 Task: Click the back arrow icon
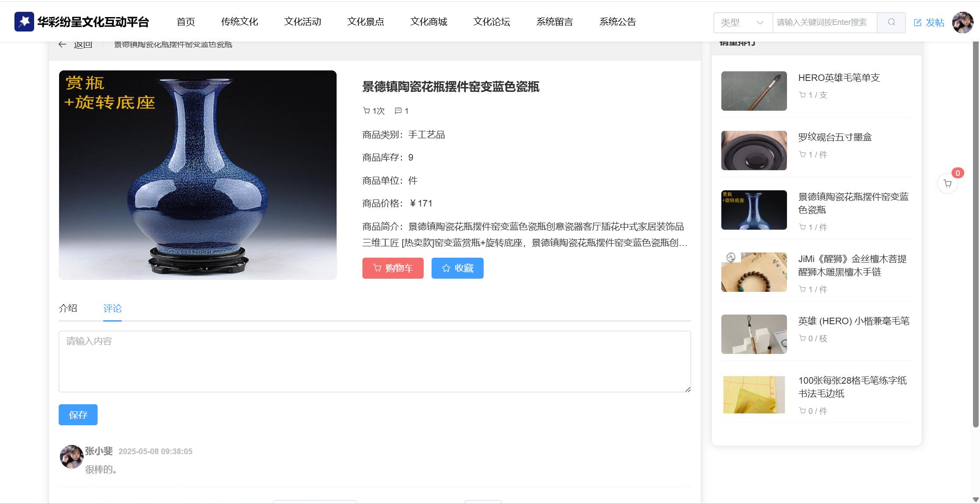pyautogui.click(x=62, y=45)
